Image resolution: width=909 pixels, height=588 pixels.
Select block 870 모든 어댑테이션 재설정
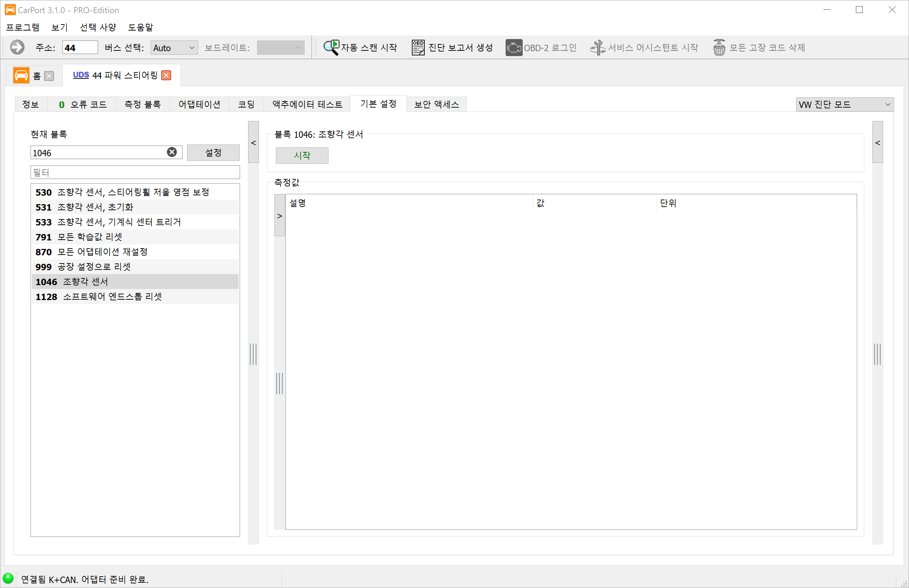(x=135, y=252)
